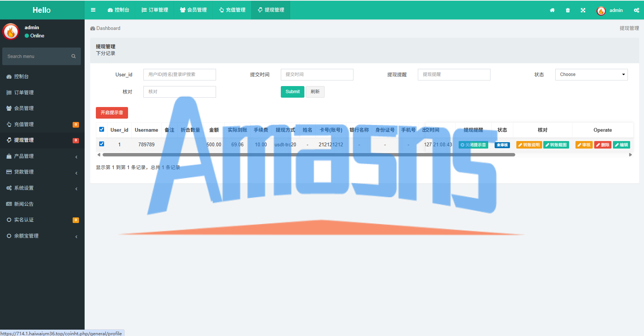Switch to the 订单管理 top tab
The width and height of the screenshot is (644, 336).
[155, 10]
